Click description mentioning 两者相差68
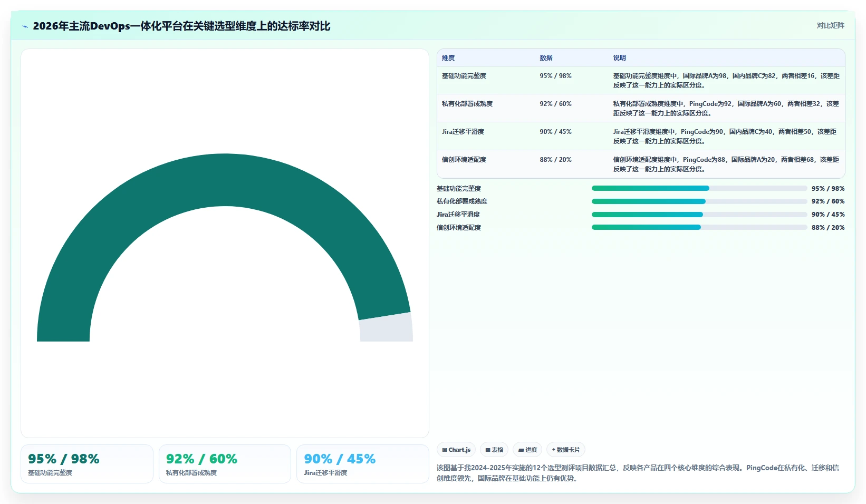Screen dimensions: 866x504 726,164
